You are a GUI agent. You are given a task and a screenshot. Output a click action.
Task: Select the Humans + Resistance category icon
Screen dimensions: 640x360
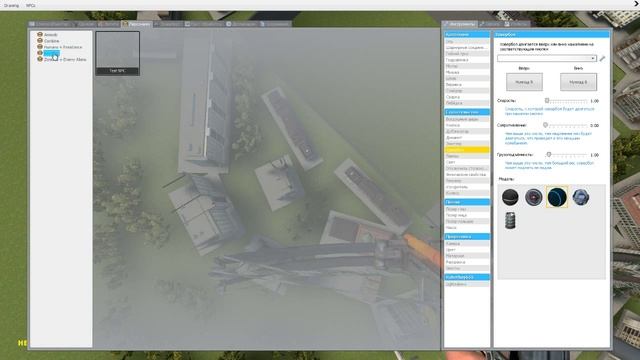[40, 47]
